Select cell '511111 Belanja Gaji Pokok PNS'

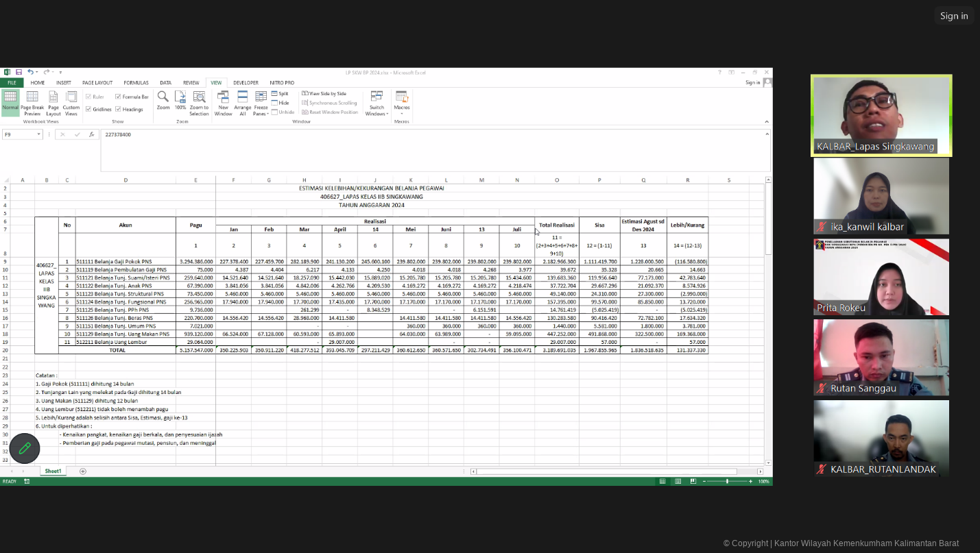(x=126, y=262)
